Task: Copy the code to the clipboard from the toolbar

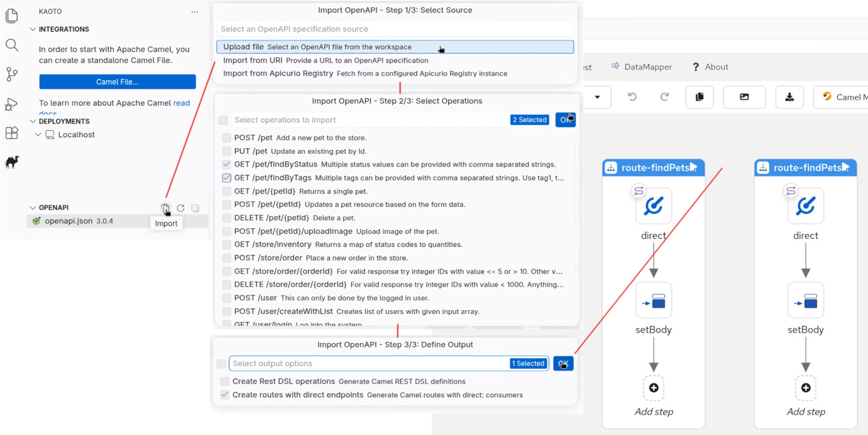Action: click(699, 97)
